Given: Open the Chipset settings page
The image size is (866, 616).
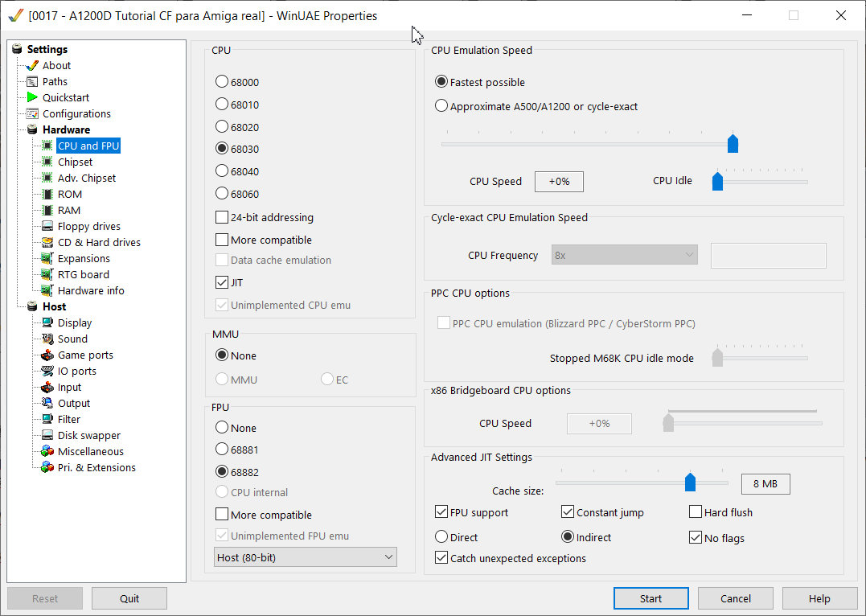Looking at the screenshot, I should (75, 162).
